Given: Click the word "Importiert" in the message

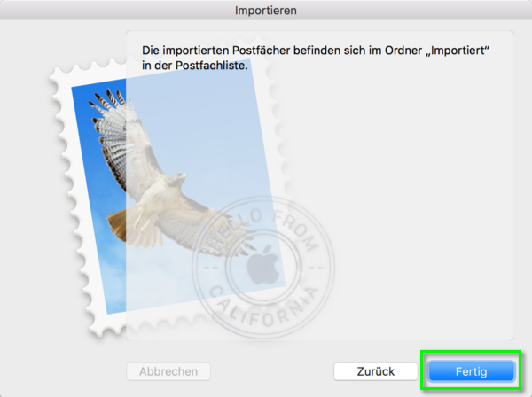Looking at the screenshot, I should pos(458,51).
